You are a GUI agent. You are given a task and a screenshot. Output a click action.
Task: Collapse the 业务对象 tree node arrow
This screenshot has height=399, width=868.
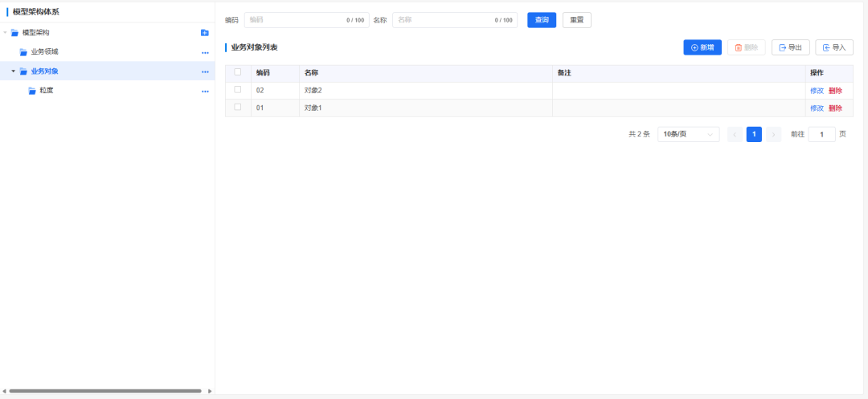tap(14, 71)
